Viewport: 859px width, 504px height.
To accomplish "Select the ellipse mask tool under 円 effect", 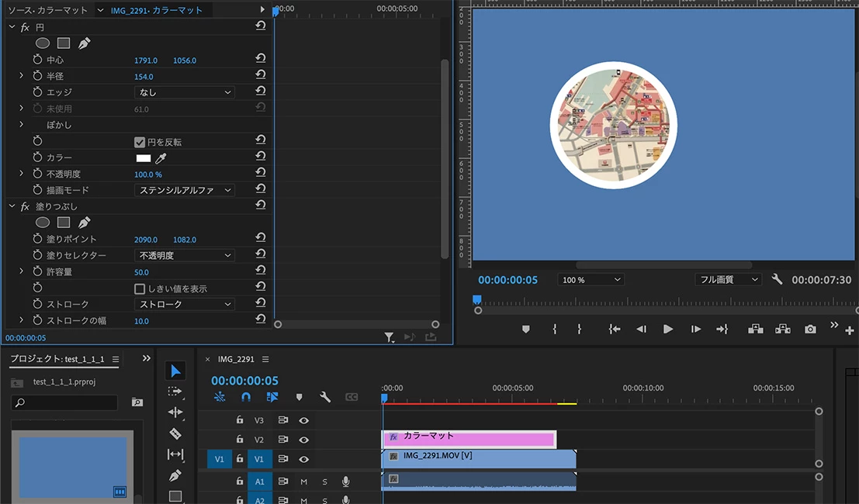I will point(43,43).
